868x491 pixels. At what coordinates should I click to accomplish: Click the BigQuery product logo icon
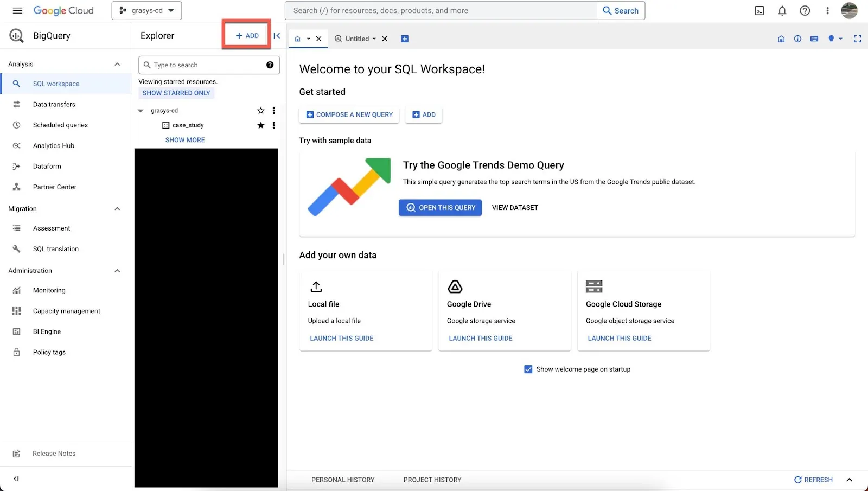click(x=16, y=36)
